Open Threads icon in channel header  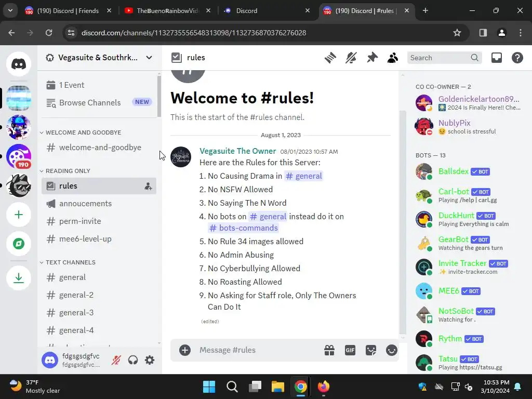tap(330, 58)
